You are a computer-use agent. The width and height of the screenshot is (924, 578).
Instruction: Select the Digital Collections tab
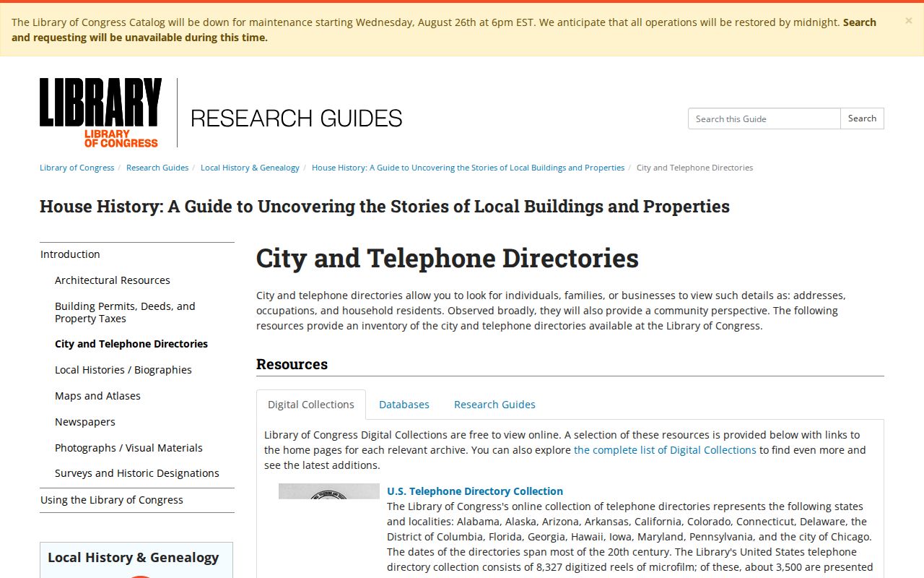click(x=311, y=405)
